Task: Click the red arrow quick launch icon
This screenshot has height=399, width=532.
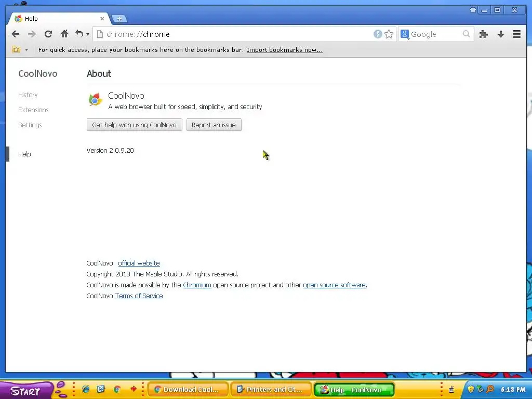Action: pyautogui.click(x=134, y=389)
